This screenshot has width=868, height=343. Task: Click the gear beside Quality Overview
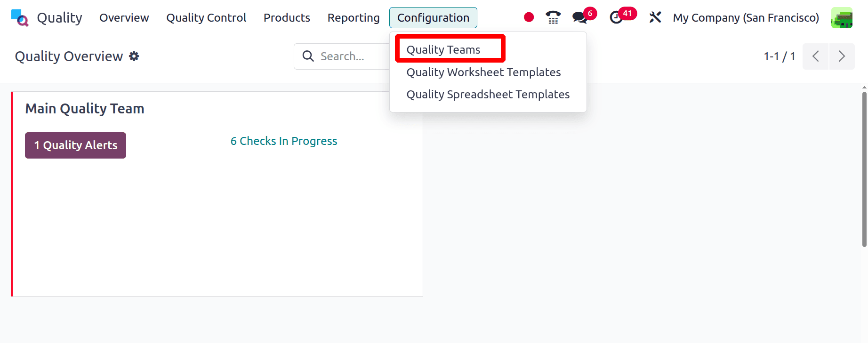click(x=134, y=56)
